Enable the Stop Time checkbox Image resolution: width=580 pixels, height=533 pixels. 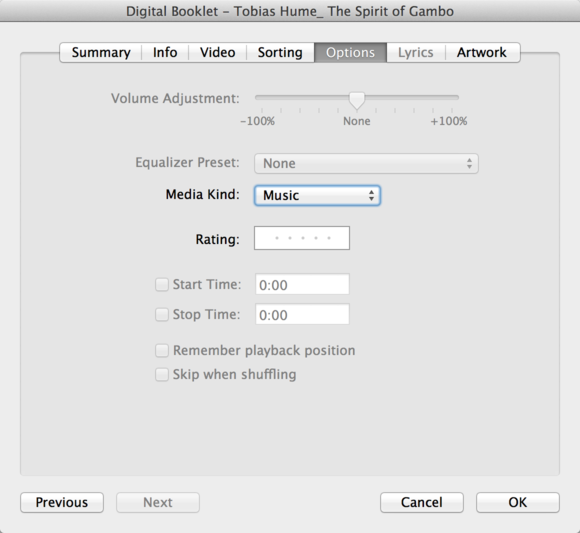[162, 315]
